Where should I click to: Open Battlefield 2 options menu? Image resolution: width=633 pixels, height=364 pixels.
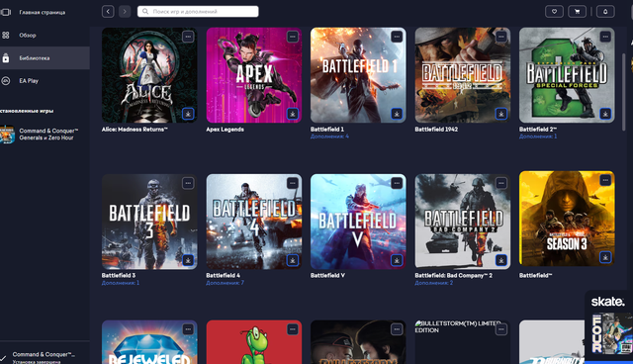coord(605,37)
